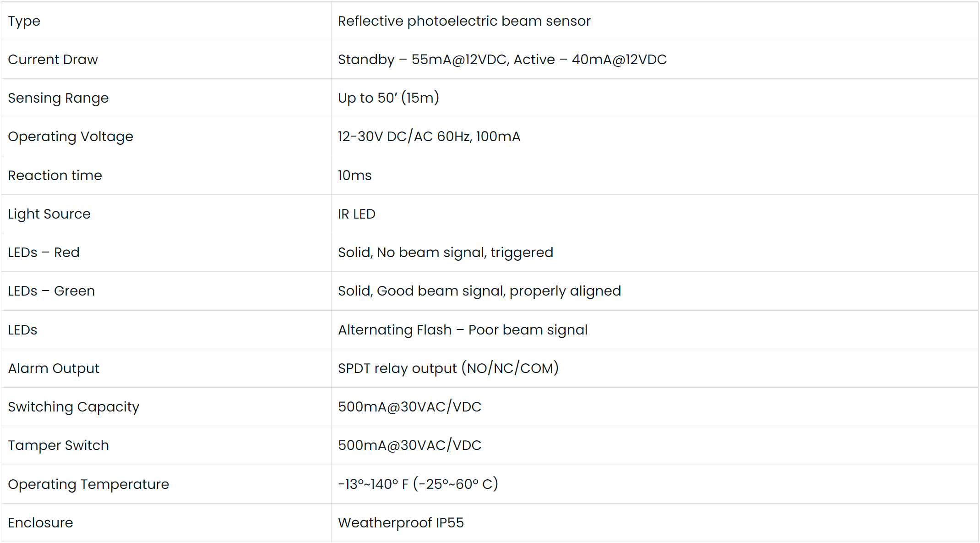Image resolution: width=980 pixels, height=543 pixels.
Task: Select the IR LED value
Action: (x=356, y=214)
